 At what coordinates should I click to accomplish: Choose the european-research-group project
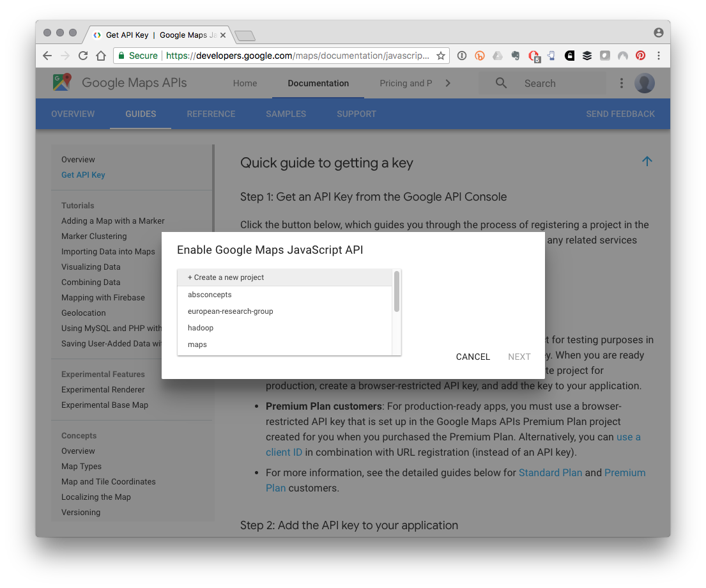285,311
